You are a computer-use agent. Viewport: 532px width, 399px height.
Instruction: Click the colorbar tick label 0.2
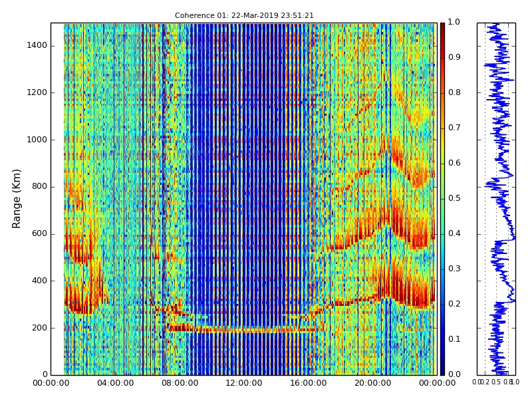point(454,305)
